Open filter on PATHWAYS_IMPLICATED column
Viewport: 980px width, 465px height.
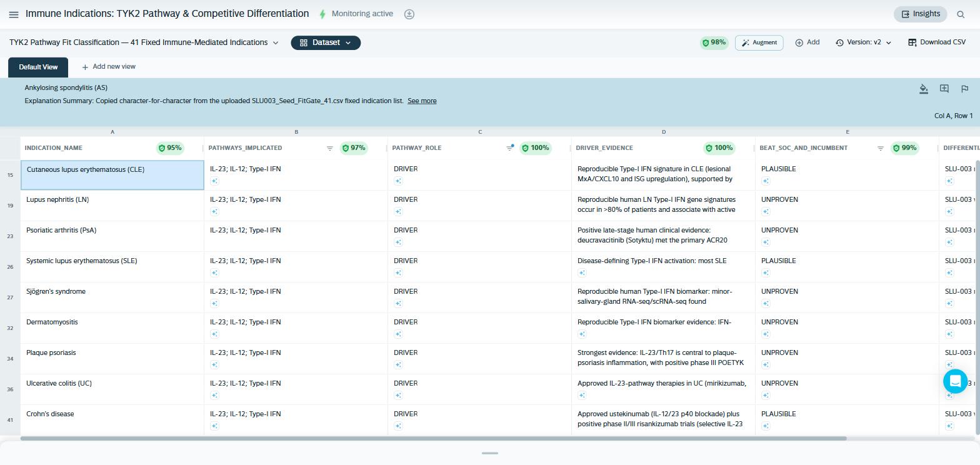pos(330,148)
